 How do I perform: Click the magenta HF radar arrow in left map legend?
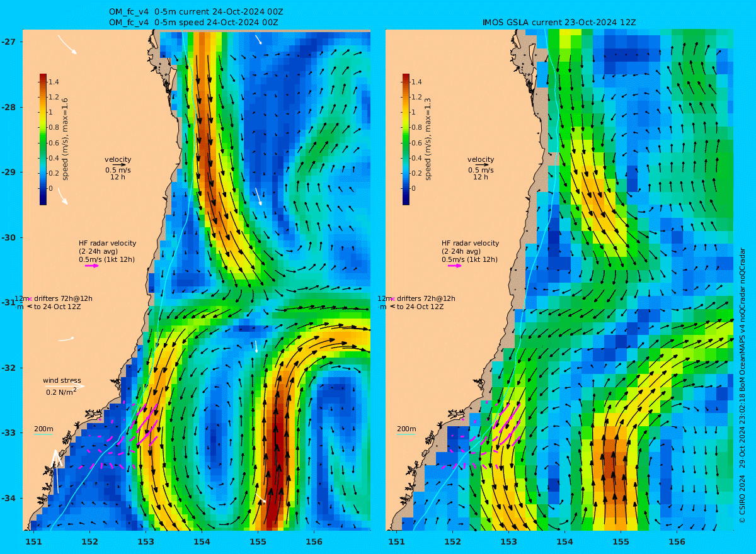point(92,266)
